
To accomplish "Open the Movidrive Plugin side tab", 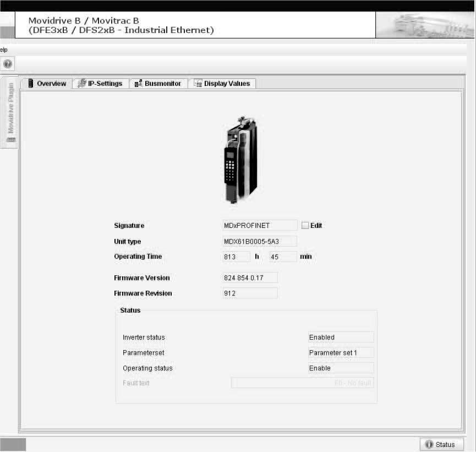I will (10, 112).
